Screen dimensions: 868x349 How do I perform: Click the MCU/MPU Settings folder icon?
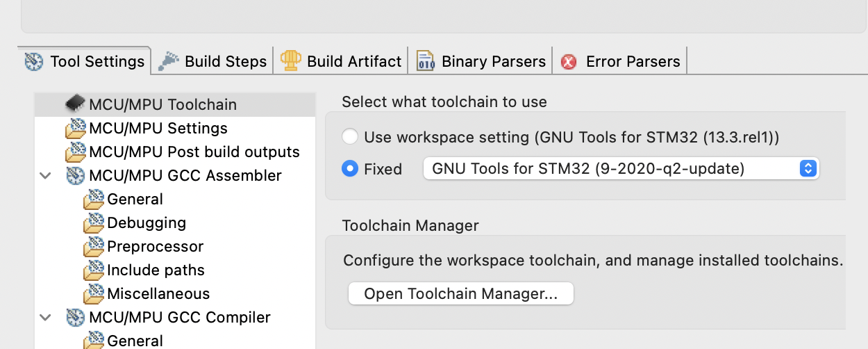76,129
